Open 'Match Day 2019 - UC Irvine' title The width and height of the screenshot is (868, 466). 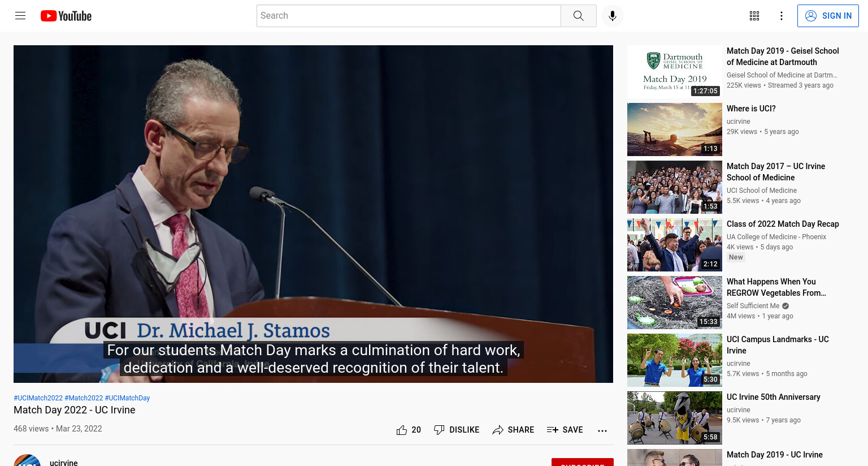(x=775, y=455)
